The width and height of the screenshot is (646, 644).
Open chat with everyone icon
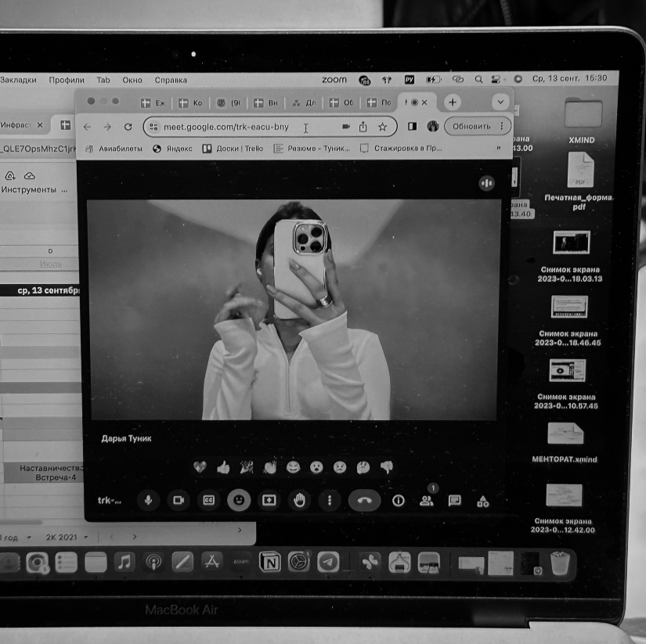pos(454,501)
